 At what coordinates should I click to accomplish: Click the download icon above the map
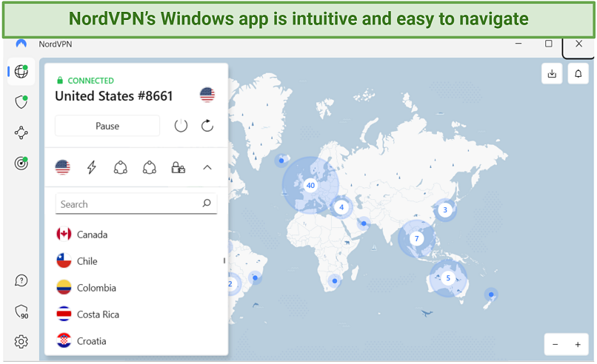tap(552, 73)
